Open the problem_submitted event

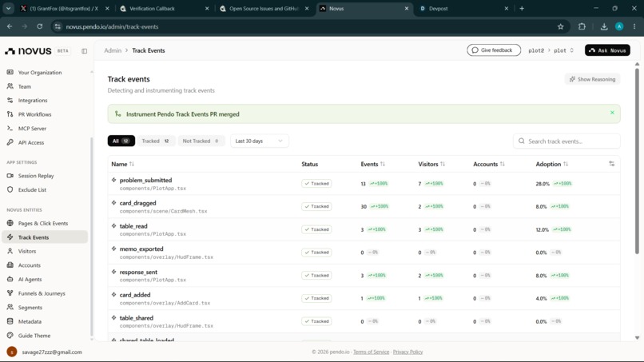(145, 180)
